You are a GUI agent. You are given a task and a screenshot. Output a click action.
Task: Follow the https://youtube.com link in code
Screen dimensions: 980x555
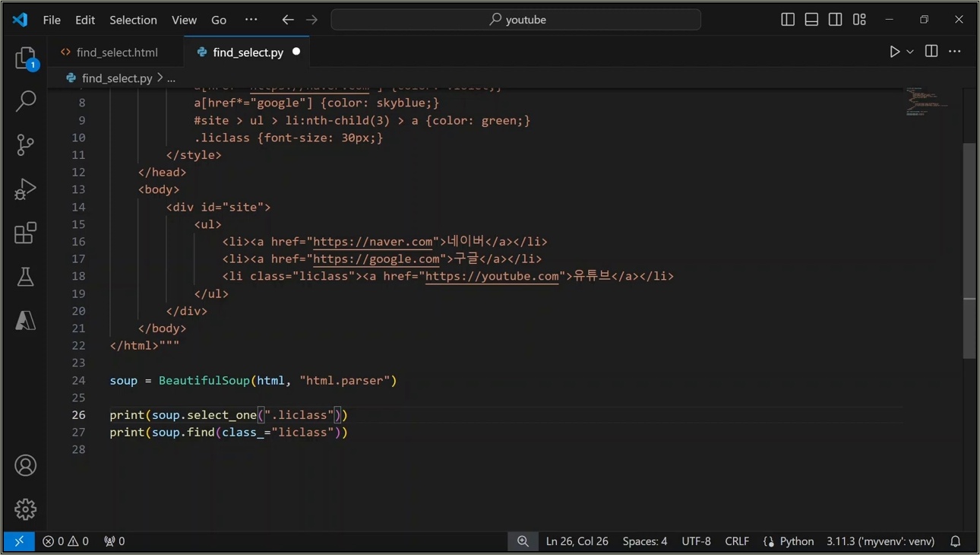coord(492,277)
